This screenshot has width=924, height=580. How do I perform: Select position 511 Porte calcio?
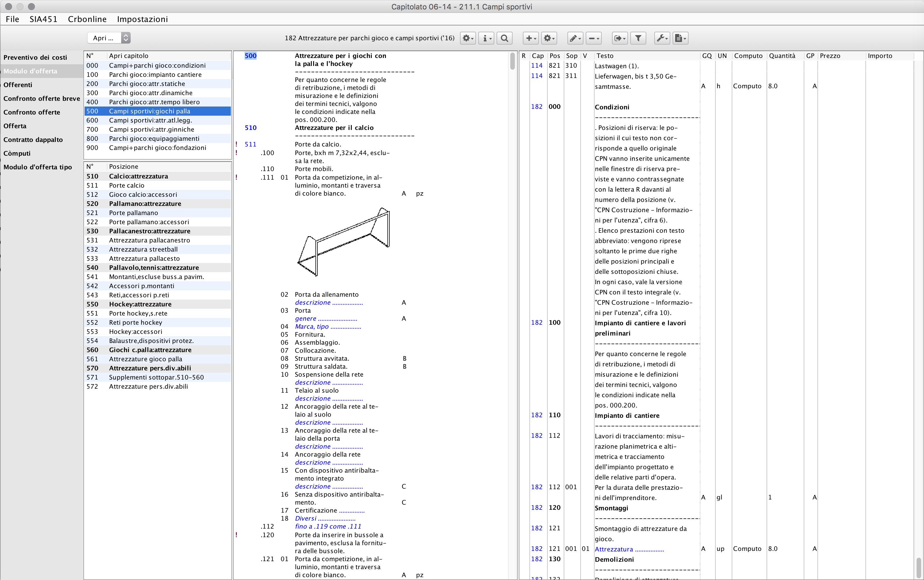click(x=157, y=186)
